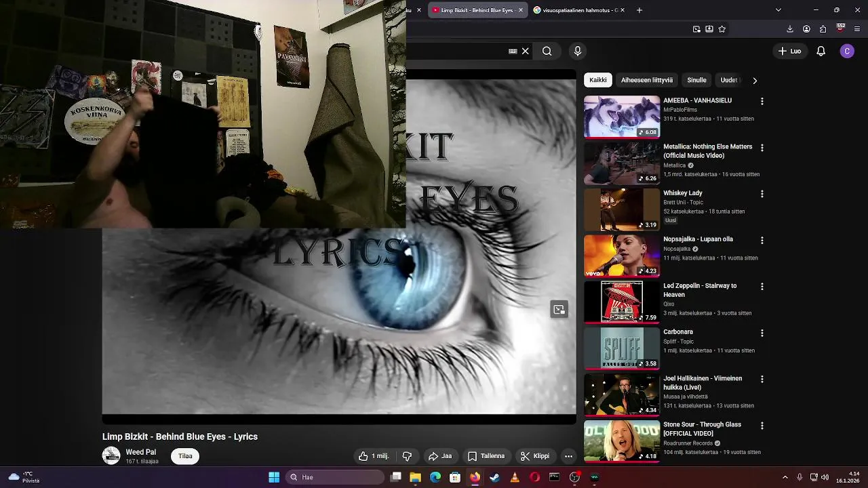Viewport: 868px width, 488px height.
Task: Open options for Carbonara video
Action: point(762,333)
